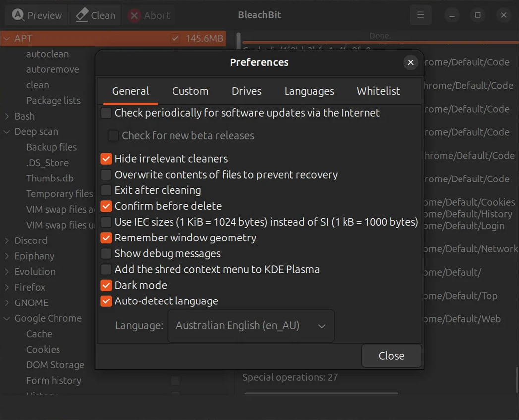Switch to the Whitelist tab
This screenshot has width=519, height=420.
pos(378,91)
